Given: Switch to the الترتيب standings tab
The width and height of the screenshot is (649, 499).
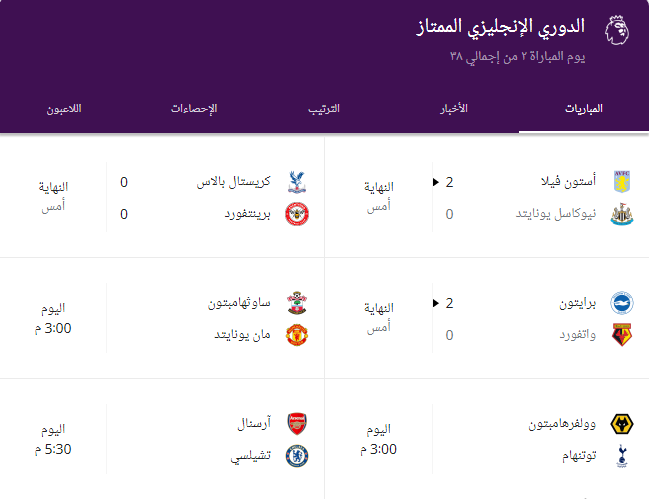Looking at the screenshot, I should (x=324, y=109).
